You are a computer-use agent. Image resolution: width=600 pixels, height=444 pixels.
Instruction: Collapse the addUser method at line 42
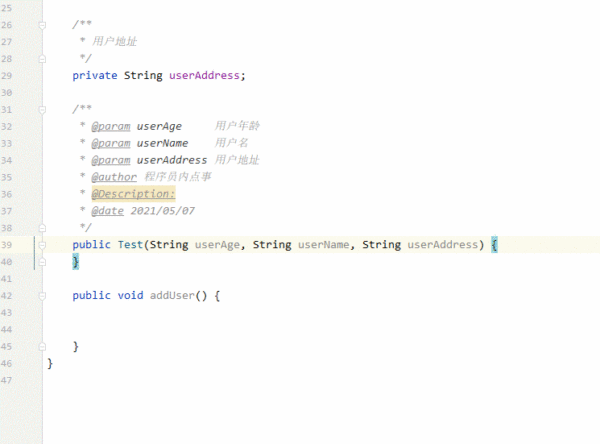click(x=42, y=295)
